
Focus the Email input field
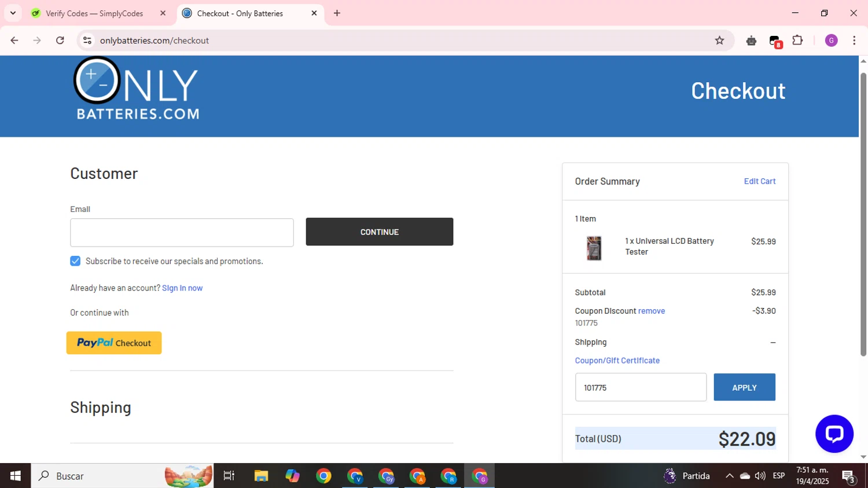(x=182, y=232)
